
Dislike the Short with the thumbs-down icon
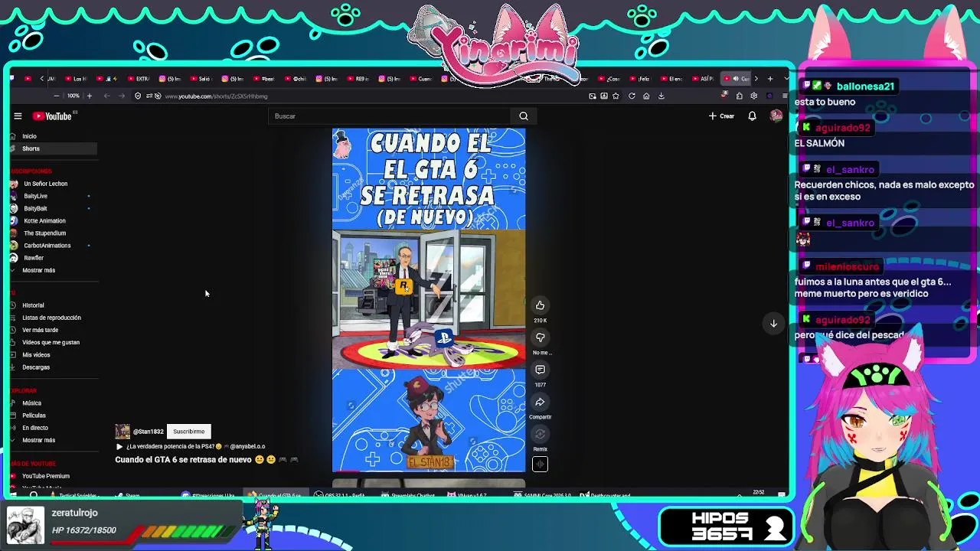[x=540, y=337]
